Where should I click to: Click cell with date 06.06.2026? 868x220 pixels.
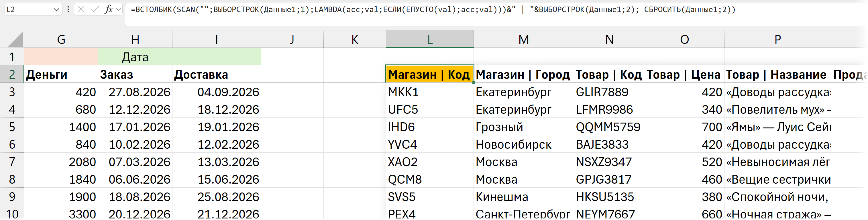pos(135,179)
